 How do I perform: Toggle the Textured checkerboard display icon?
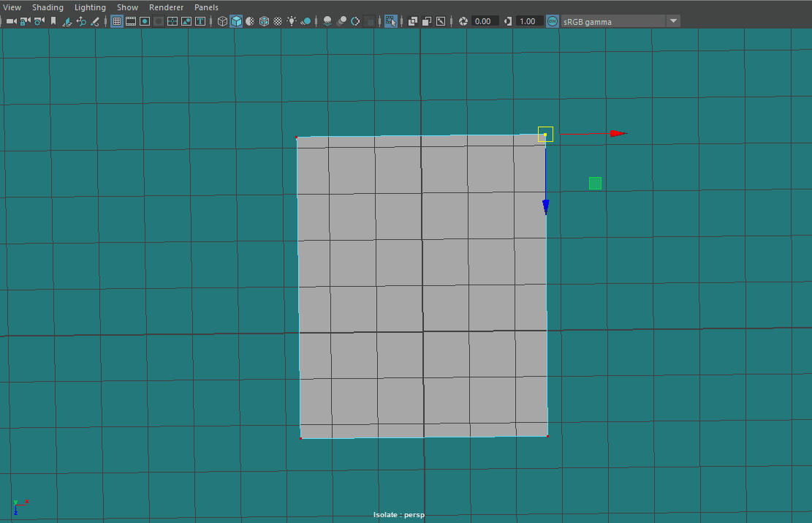[278, 21]
